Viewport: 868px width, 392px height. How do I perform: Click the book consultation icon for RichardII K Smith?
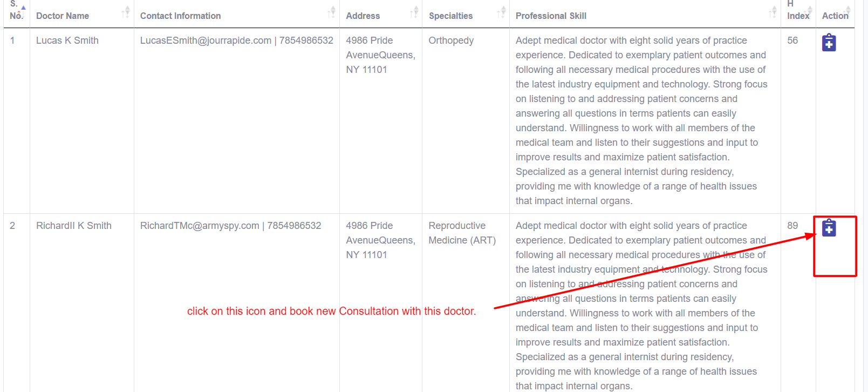pos(829,228)
